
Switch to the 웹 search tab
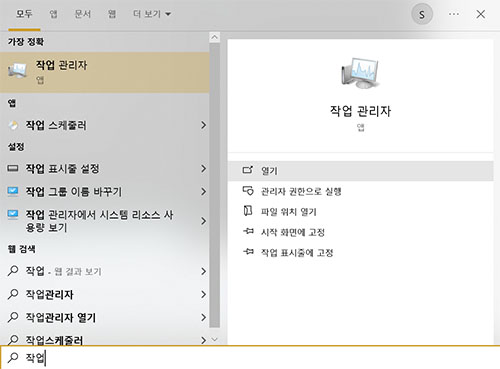tap(112, 14)
